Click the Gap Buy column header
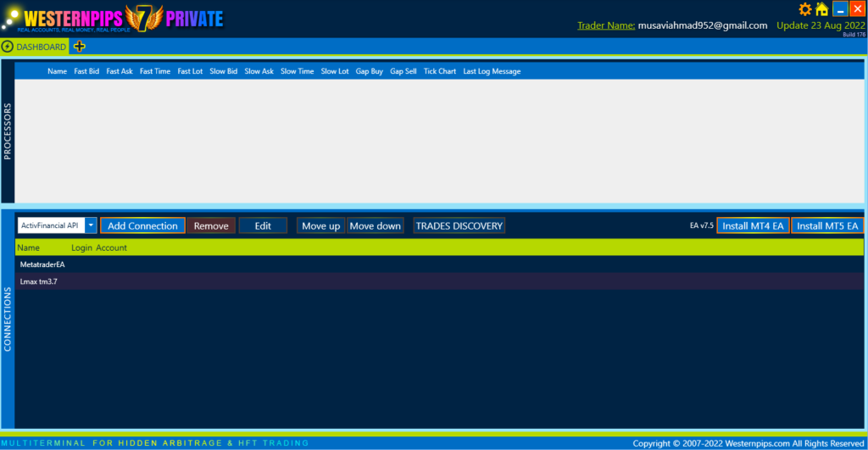This screenshot has height=450, width=868. point(370,71)
